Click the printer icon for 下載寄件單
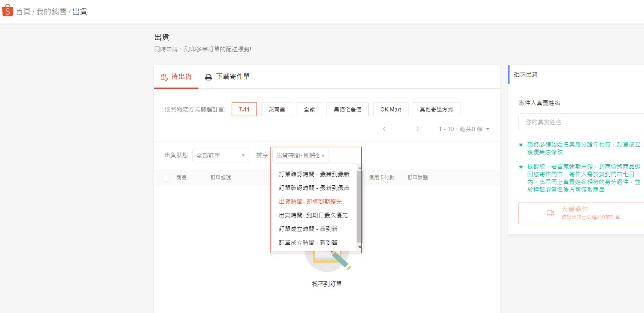644x313 pixels. pos(209,77)
